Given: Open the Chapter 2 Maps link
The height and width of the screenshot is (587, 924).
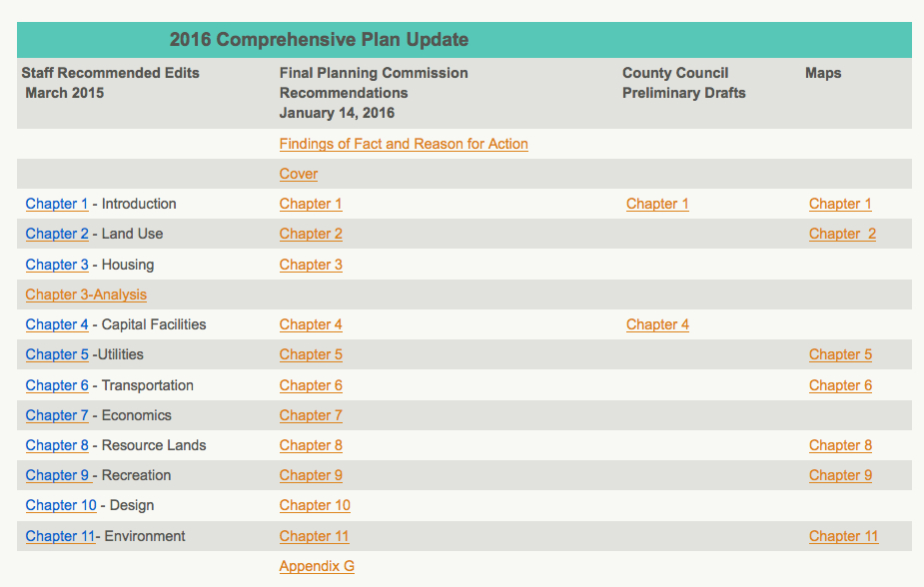Looking at the screenshot, I should tap(841, 234).
